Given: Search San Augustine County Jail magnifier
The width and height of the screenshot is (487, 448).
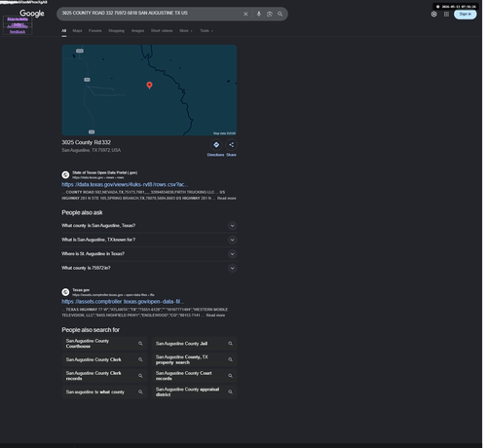Looking at the screenshot, I should (230, 344).
